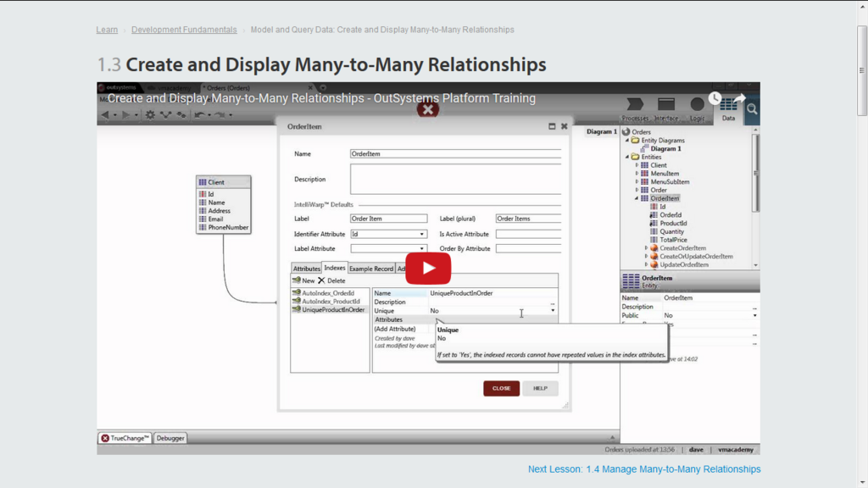Select the Data layer tab
Image resolution: width=868 pixels, height=488 pixels.
pyautogui.click(x=728, y=109)
